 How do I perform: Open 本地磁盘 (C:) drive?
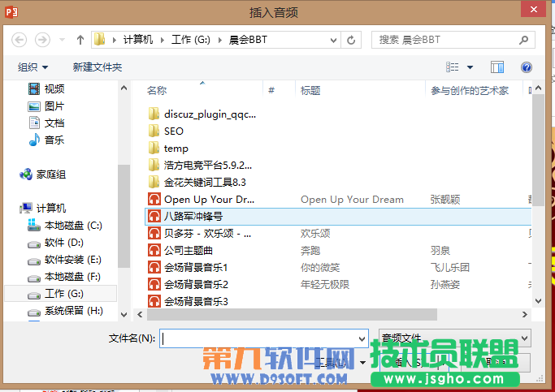pos(65,225)
